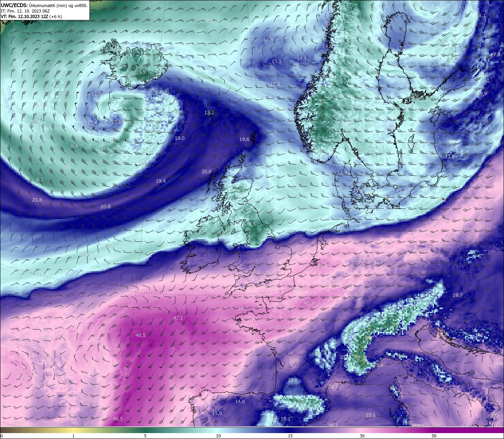Click the '38.7' value label on the map
Viewport: 504px width, 439px height.
click(243, 308)
